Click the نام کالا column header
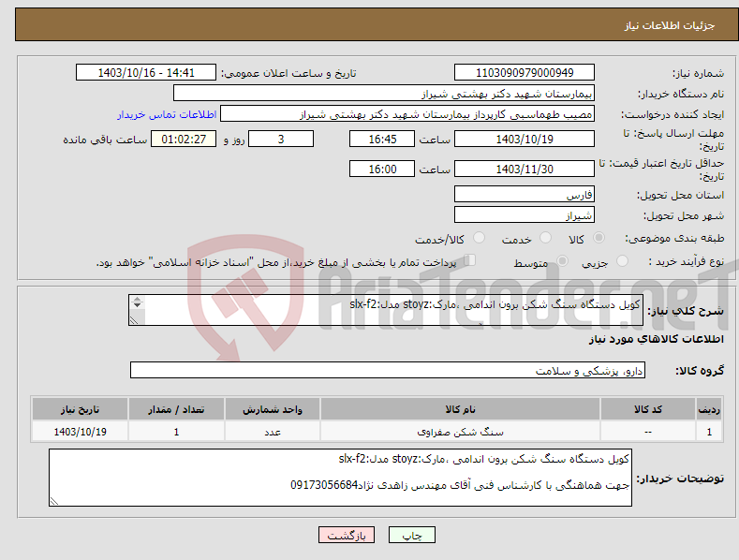This screenshot has height=560, width=739. tap(460, 409)
